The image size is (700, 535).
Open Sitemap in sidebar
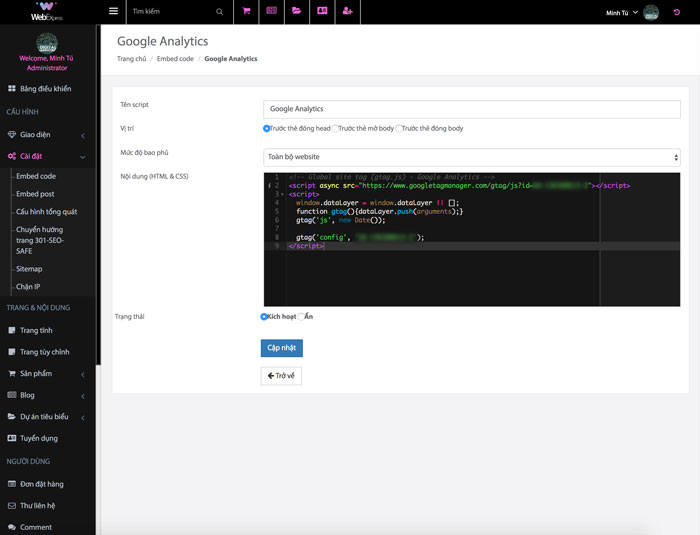[x=29, y=269]
